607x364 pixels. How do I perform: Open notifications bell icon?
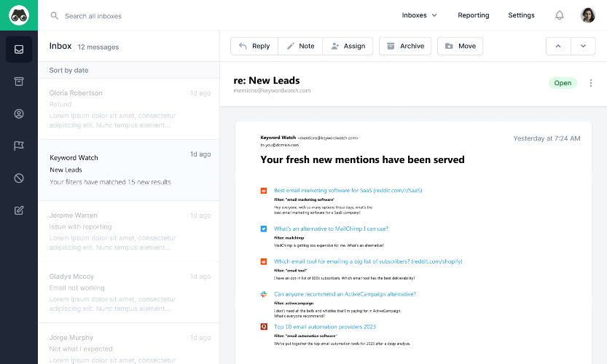click(560, 15)
